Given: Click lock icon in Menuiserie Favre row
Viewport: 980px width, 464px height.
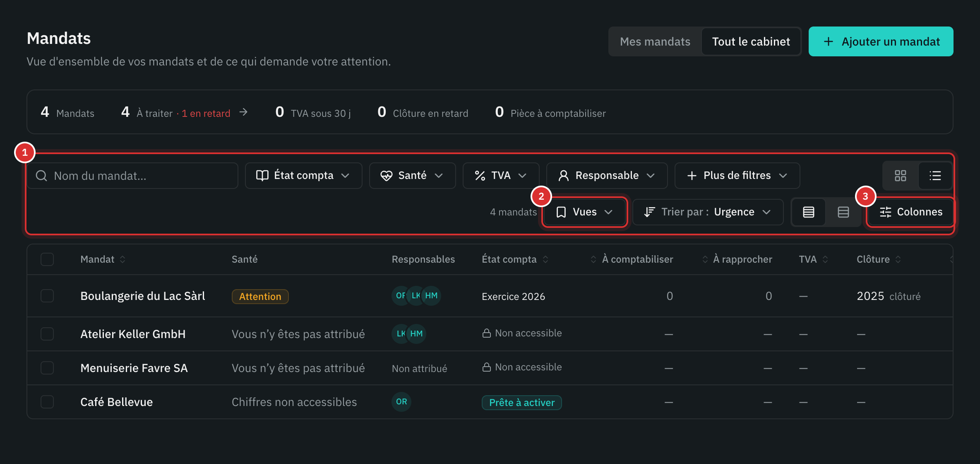Looking at the screenshot, I should coord(487,367).
